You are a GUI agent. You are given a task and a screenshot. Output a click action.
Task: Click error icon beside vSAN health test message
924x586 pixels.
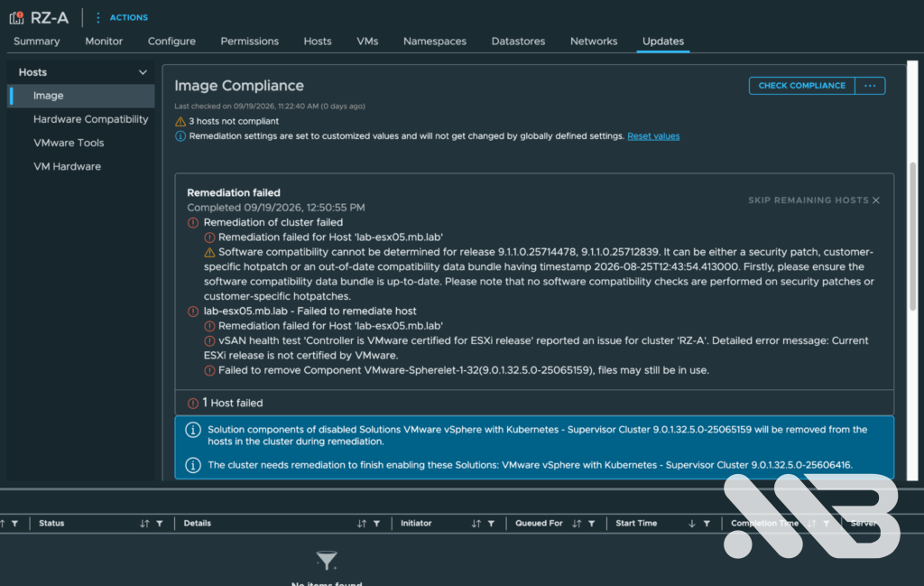(x=209, y=340)
